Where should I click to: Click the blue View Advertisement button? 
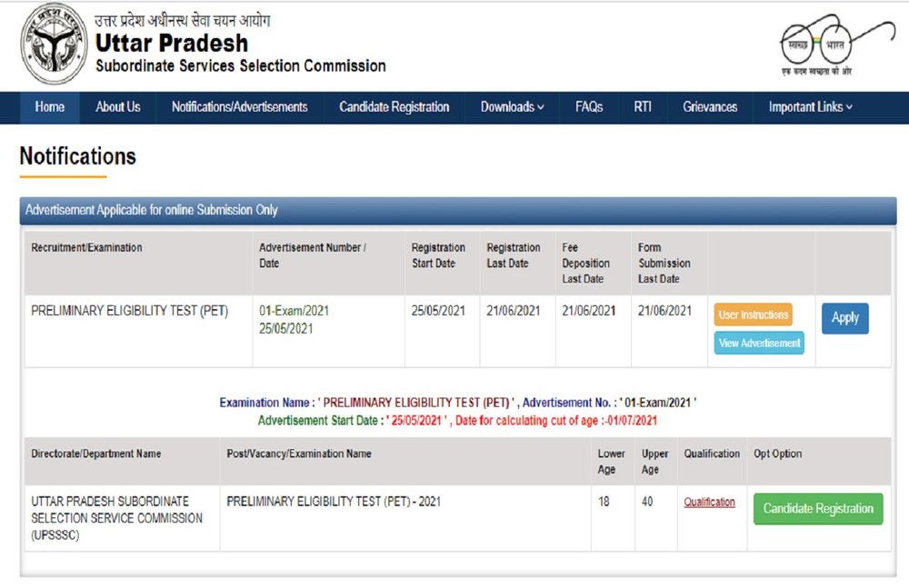[759, 343]
